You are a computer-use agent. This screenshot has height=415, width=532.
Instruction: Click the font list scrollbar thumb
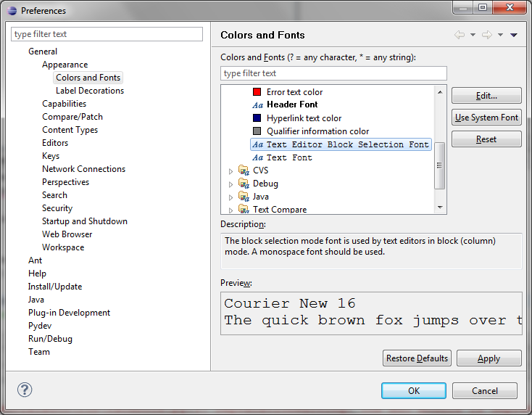(x=440, y=165)
